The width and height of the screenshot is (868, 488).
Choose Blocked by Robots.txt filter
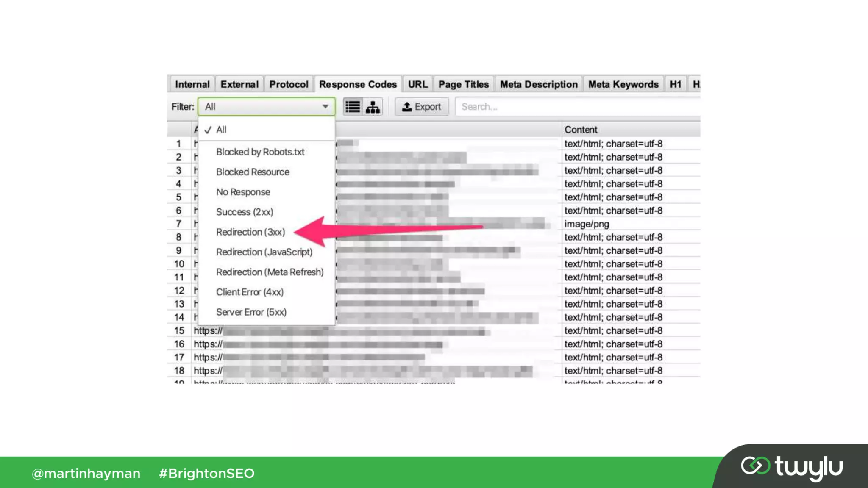click(260, 152)
